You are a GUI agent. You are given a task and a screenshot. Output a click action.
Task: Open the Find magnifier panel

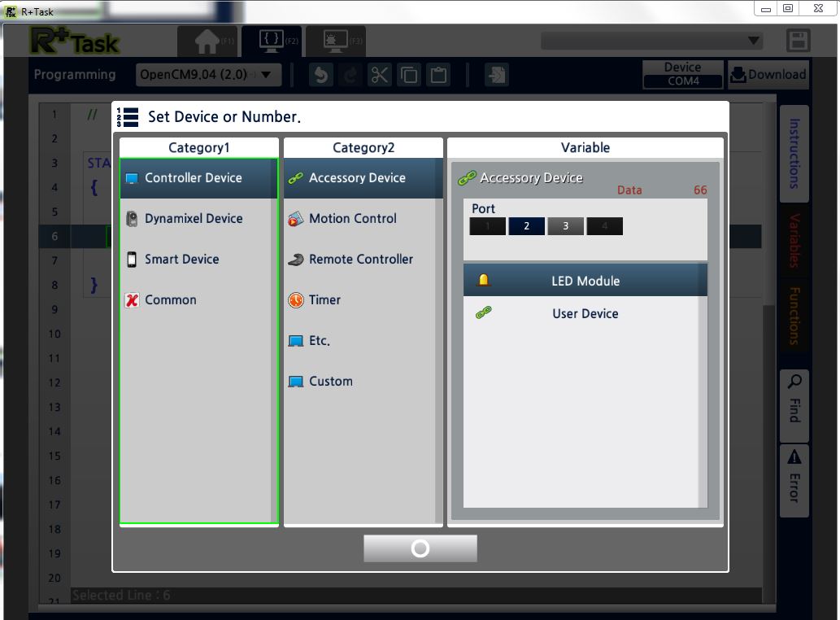click(x=794, y=405)
